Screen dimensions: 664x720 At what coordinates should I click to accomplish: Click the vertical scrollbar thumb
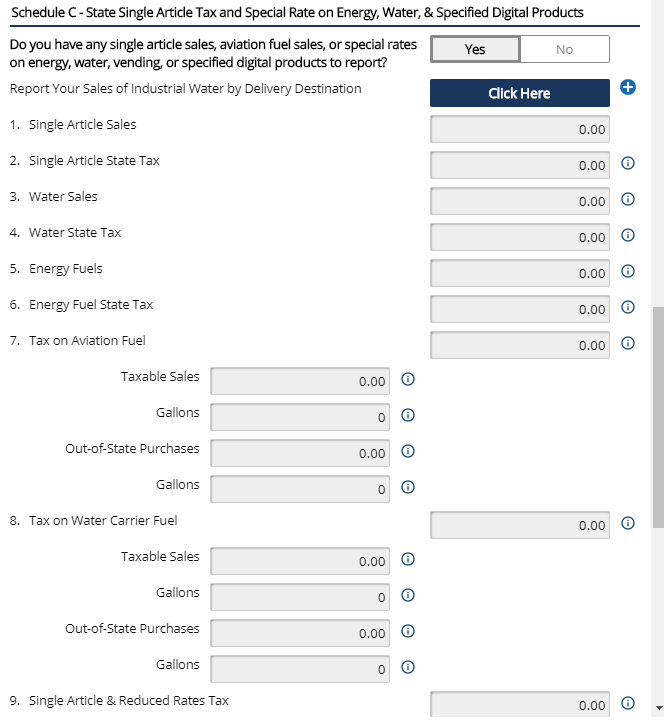click(658, 417)
